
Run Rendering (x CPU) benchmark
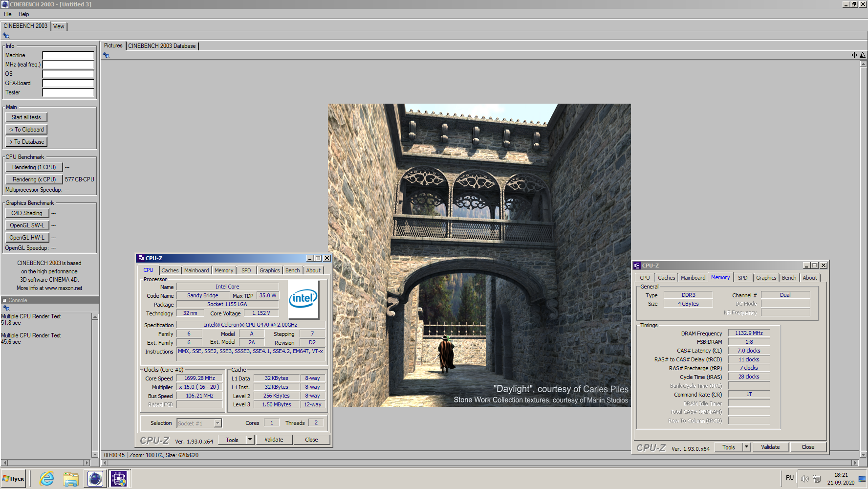coord(34,179)
